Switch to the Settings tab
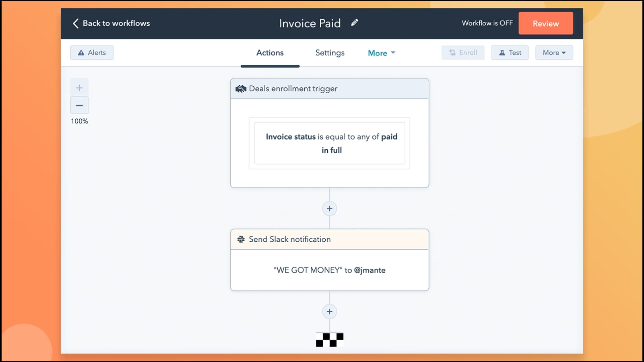644x362 pixels. point(329,53)
